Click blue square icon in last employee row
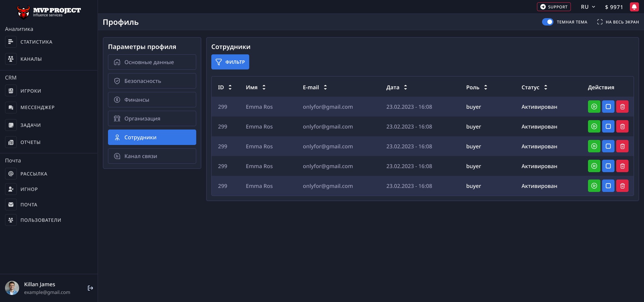Viewport: 644px width, 302px height. click(x=608, y=186)
